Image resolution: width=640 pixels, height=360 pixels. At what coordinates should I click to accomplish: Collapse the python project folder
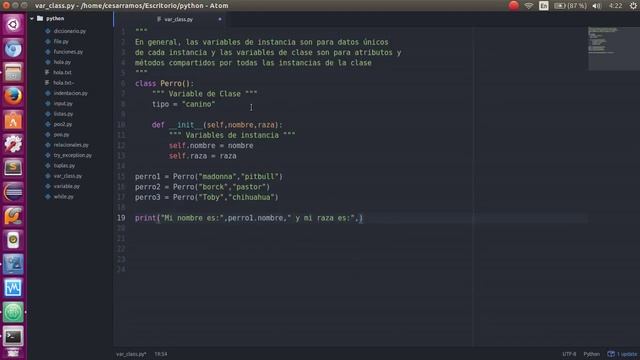[31, 18]
